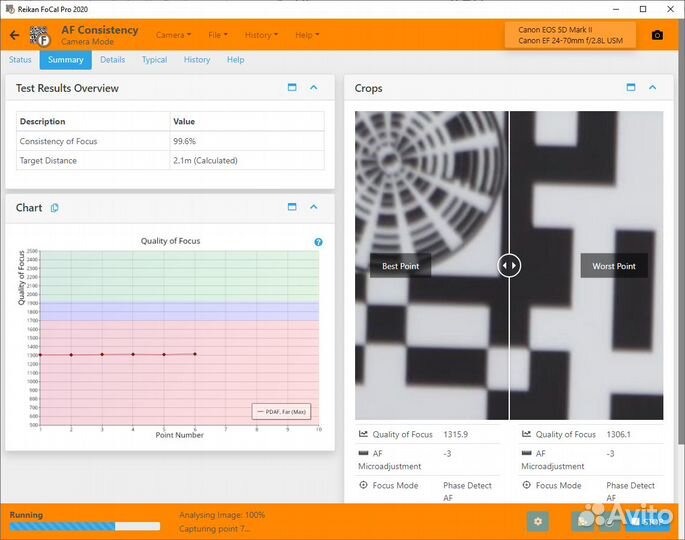
Task: Open the Camera dropdown menu
Action: pyautogui.click(x=173, y=35)
